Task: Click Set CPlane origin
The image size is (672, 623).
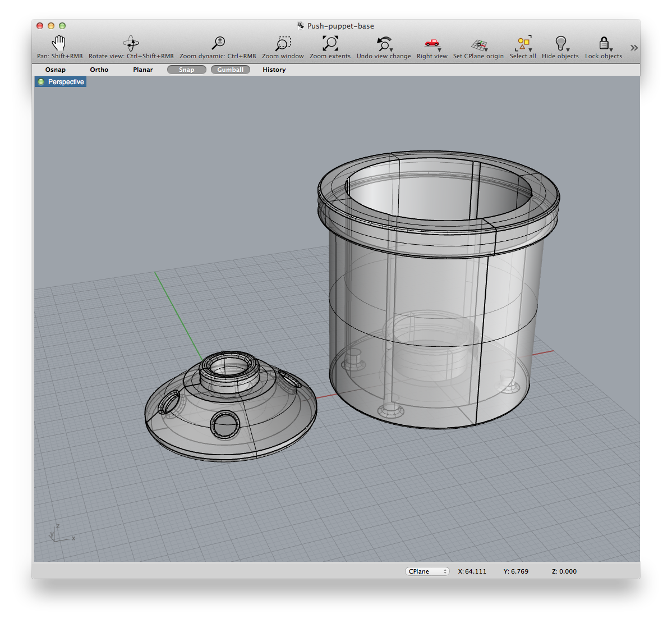Action: [478, 45]
